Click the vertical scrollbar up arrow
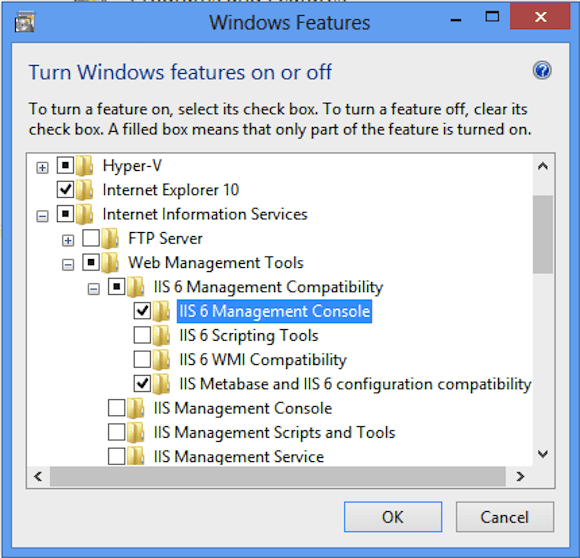The width and height of the screenshot is (580, 558). point(543,166)
